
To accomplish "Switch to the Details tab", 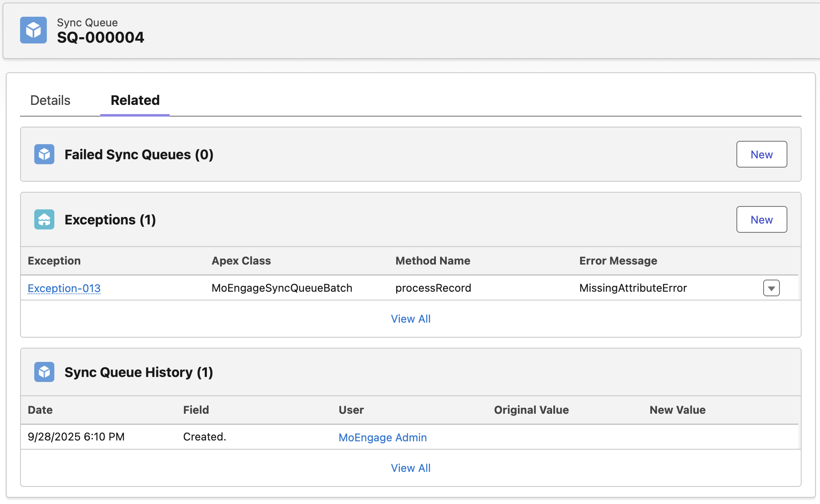I will pyautogui.click(x=50, y=100).
